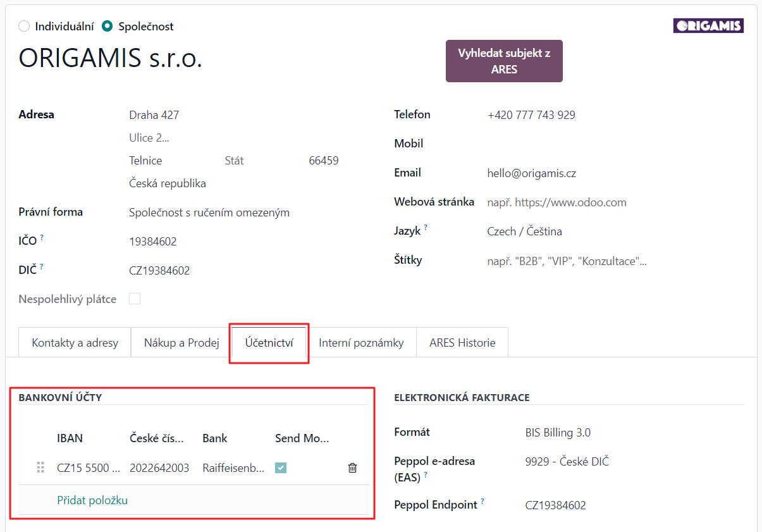Screen dimensions: 762x532
Task: Click the postal code 66459 field
Action: click(324, 161)
